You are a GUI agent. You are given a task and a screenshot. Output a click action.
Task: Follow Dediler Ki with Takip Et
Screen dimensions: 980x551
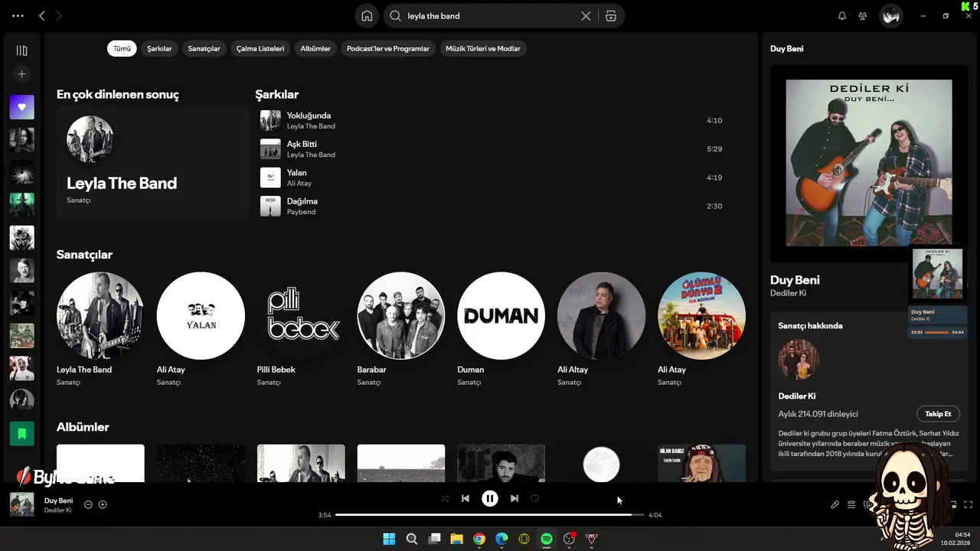938,414
